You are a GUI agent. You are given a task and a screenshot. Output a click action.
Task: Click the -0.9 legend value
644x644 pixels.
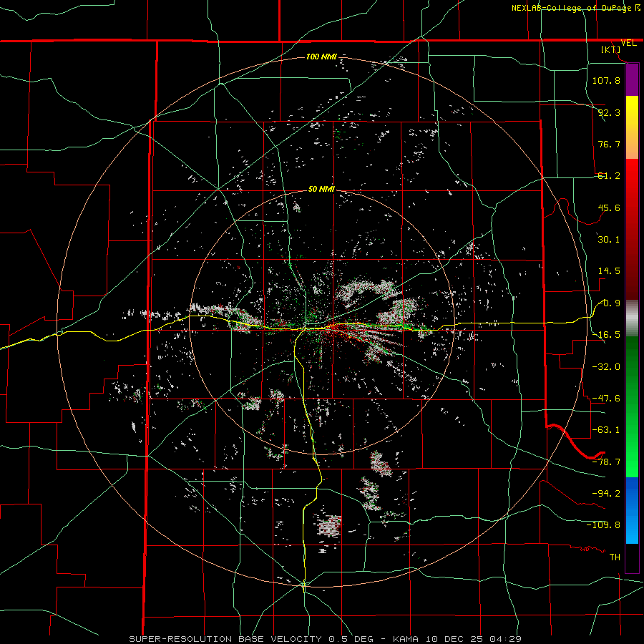[x=610, y=303]
